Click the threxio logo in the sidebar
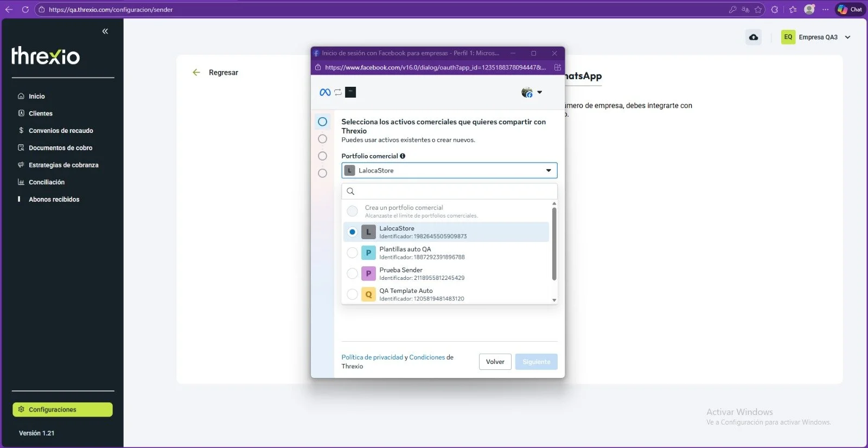This screenshot has width=868, height=448. tap(46, 55)
